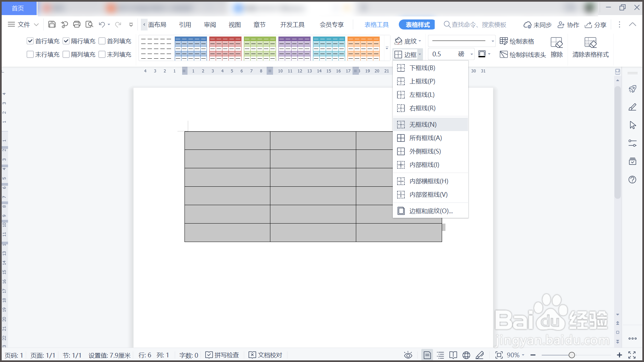Select the 擦除 eraser tool
Viewport: 644px width, 362px height.
(557, 48)
